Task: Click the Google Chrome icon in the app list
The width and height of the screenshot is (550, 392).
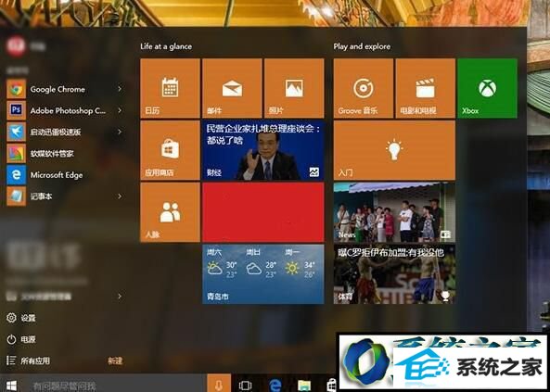Action: pos(16,89)
